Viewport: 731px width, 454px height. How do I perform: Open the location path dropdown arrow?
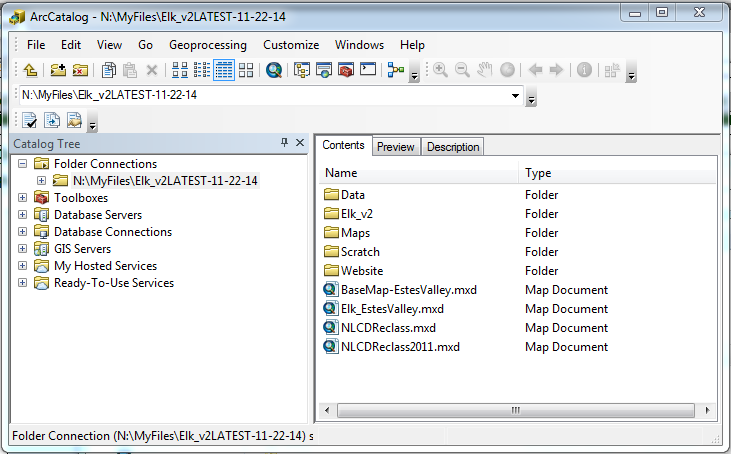tap(516, 95)
